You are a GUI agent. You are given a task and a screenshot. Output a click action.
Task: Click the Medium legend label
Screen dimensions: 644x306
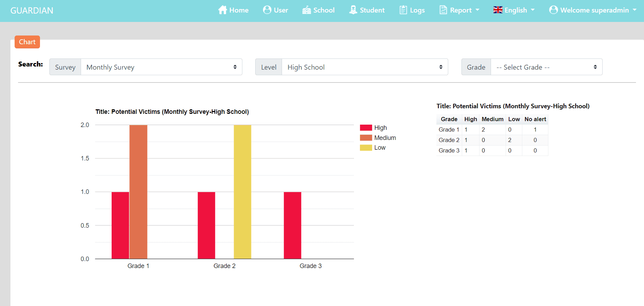tap(385, 138)
